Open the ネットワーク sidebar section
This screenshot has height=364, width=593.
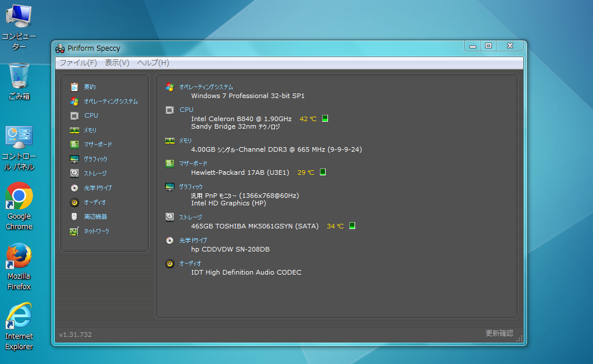[96, 231]
